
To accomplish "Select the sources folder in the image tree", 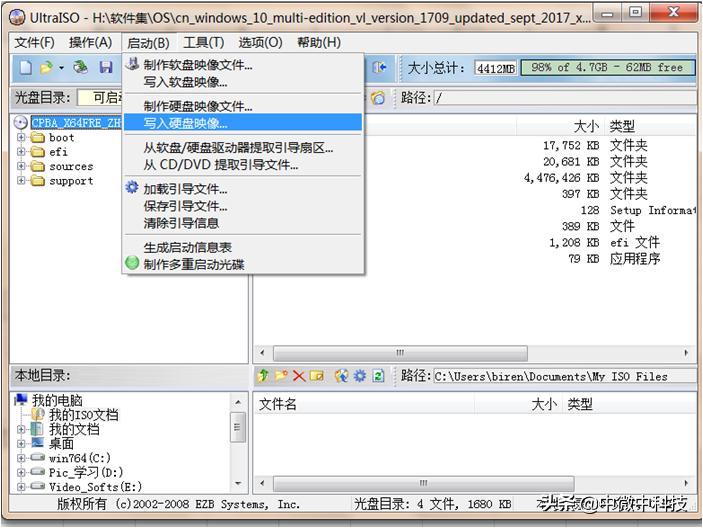I will [71, 166].
